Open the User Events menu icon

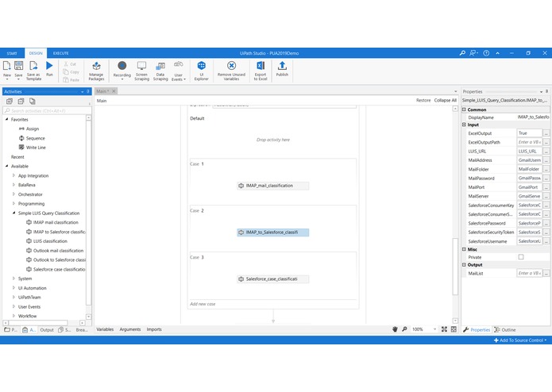pyautogui.click(x=179, y=65)
